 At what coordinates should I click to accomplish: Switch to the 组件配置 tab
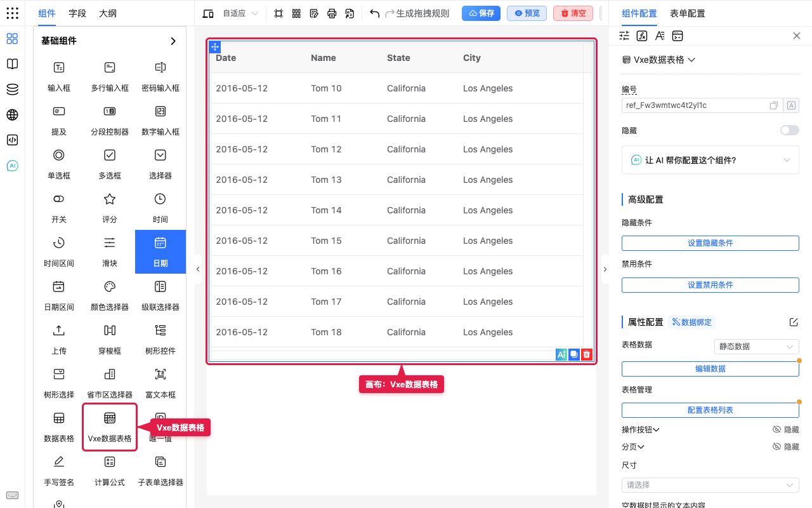[639, 13]
